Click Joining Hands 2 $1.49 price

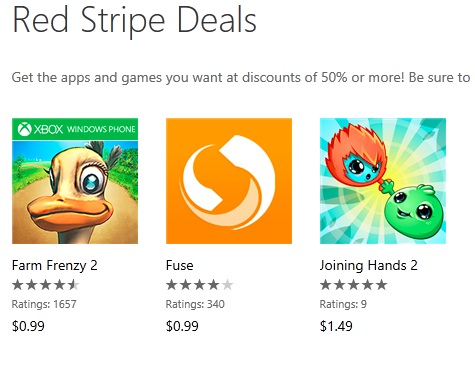click(x=336, y=326)
